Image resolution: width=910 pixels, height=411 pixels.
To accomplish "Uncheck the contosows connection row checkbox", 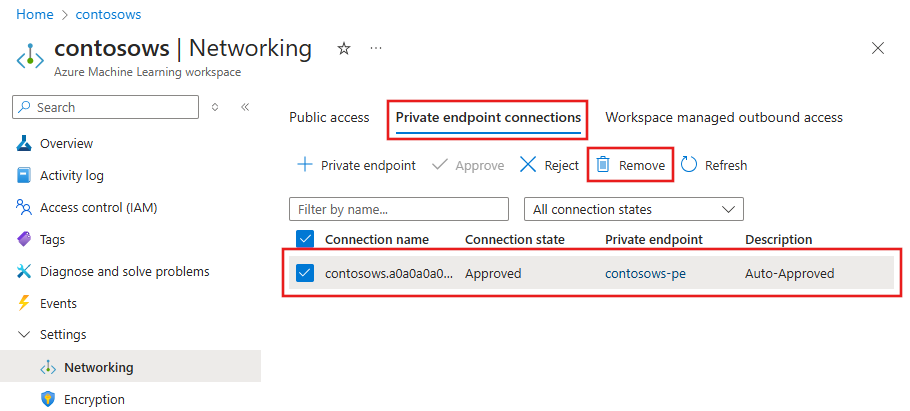I will [x=306, y=272].
